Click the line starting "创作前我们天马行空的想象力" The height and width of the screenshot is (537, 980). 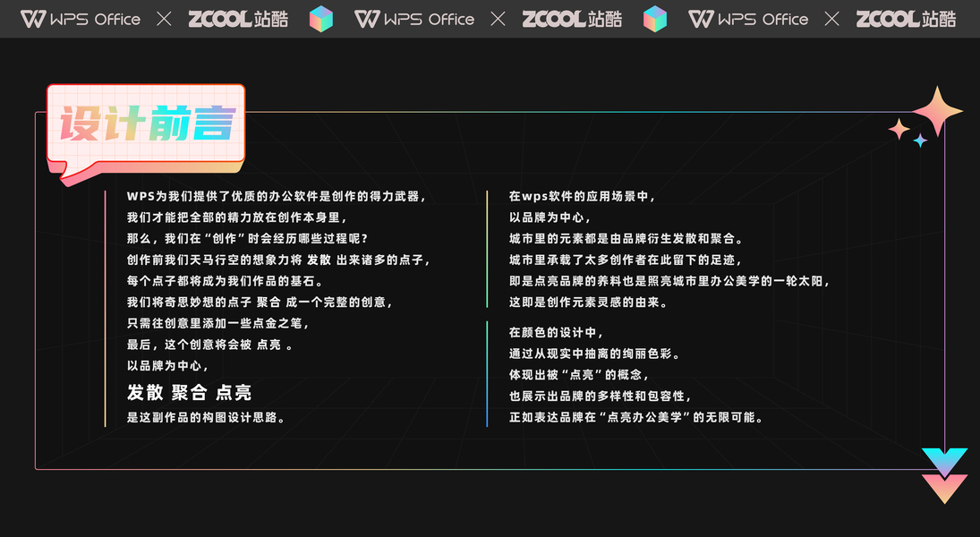coord(278,260)
